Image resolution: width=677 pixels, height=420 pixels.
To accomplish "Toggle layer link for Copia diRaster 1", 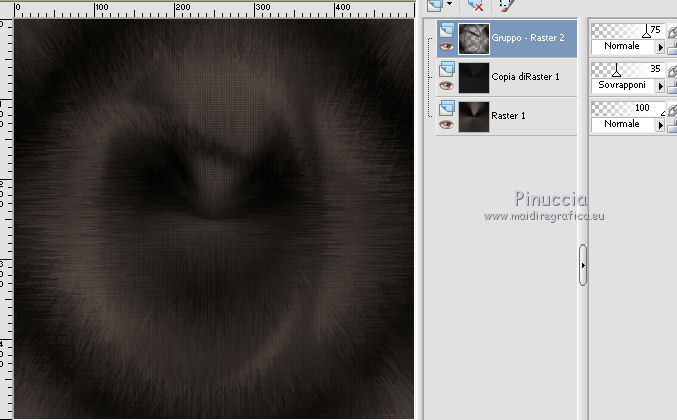I will (672, 71).
